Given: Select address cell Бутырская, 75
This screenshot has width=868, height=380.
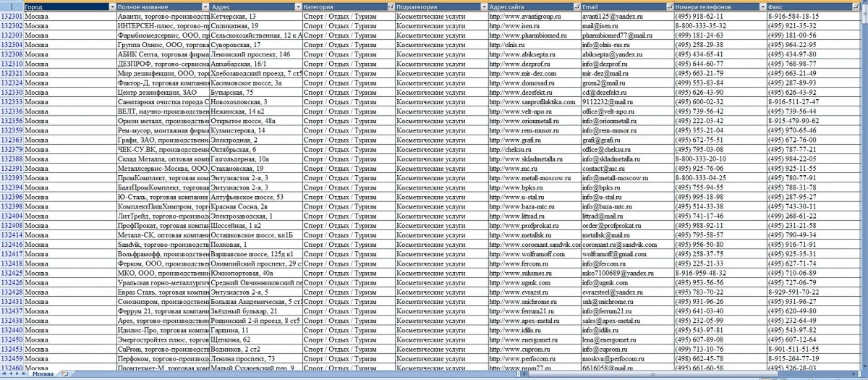Looking at the screenshot, I should (256, 93).
